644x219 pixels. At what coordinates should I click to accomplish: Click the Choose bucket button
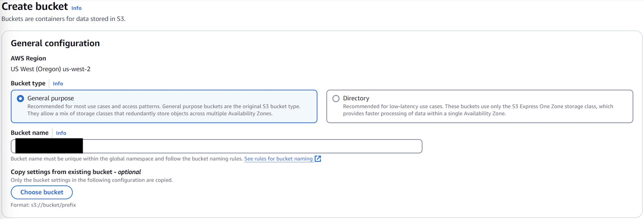click(42, 192)
